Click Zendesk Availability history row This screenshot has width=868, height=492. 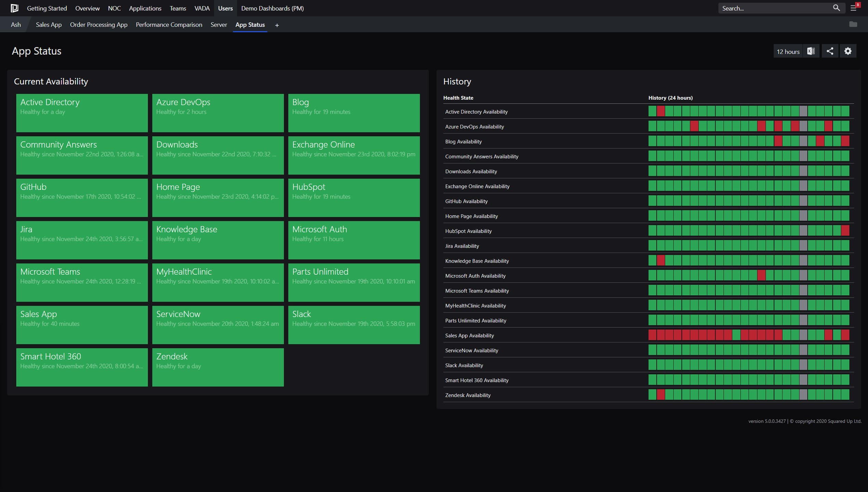[649, 395]
